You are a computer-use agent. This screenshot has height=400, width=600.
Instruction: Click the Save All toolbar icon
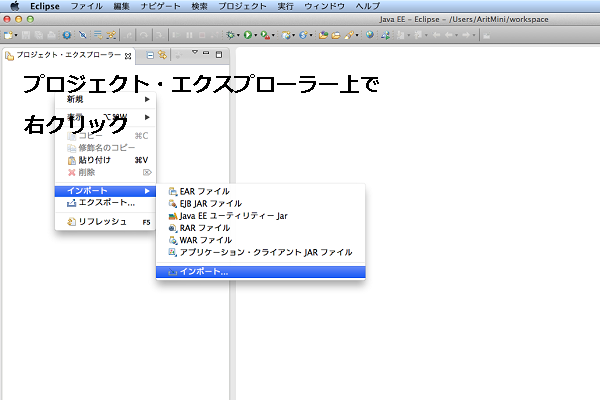pyautogui.click(x=39, y=35)
